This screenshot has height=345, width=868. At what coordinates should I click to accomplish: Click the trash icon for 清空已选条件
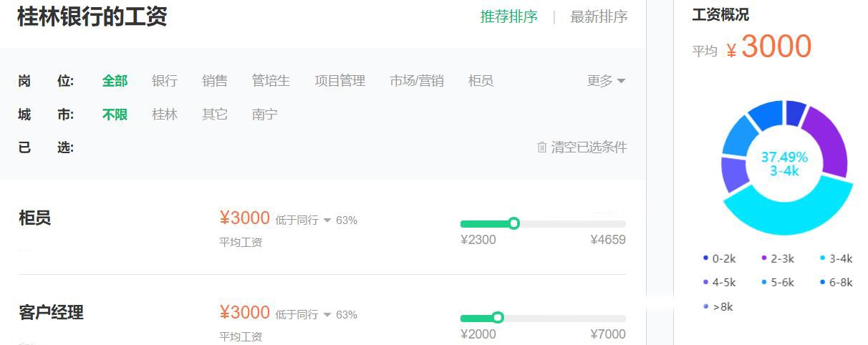click(542, 147)
